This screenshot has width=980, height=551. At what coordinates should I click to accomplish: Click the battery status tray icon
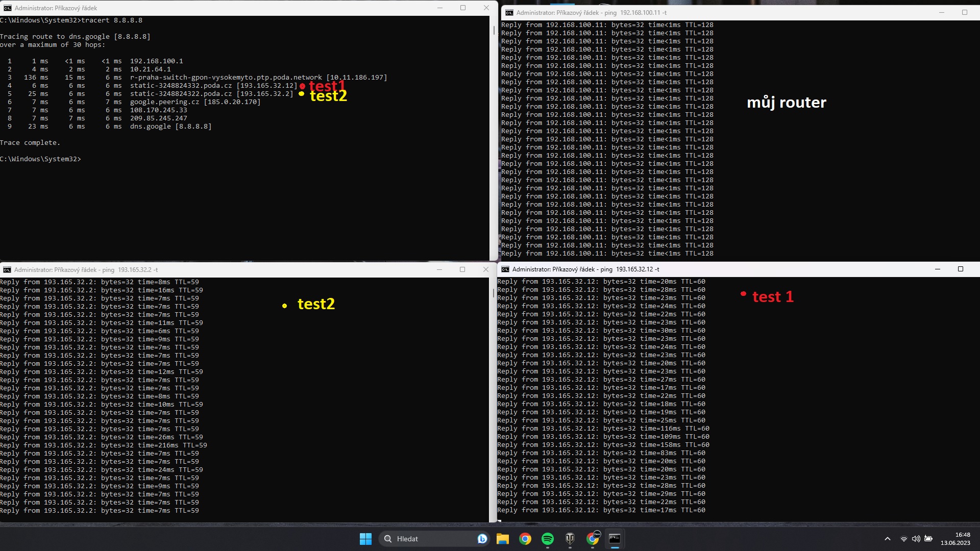[928, 539]
